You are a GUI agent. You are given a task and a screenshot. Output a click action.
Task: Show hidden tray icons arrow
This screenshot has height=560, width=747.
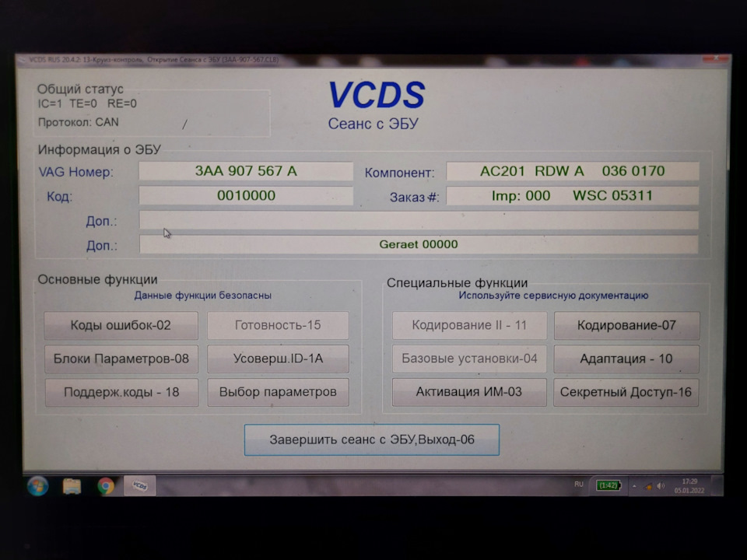point(634,486)
